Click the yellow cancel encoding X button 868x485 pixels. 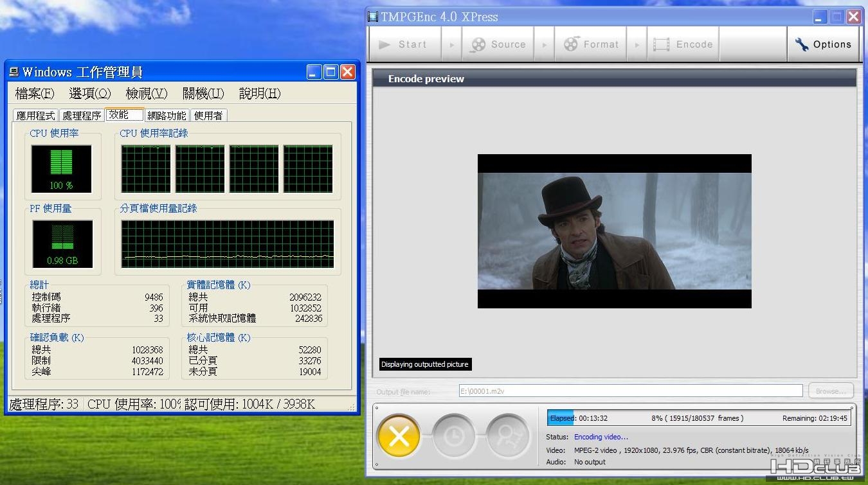399,437
